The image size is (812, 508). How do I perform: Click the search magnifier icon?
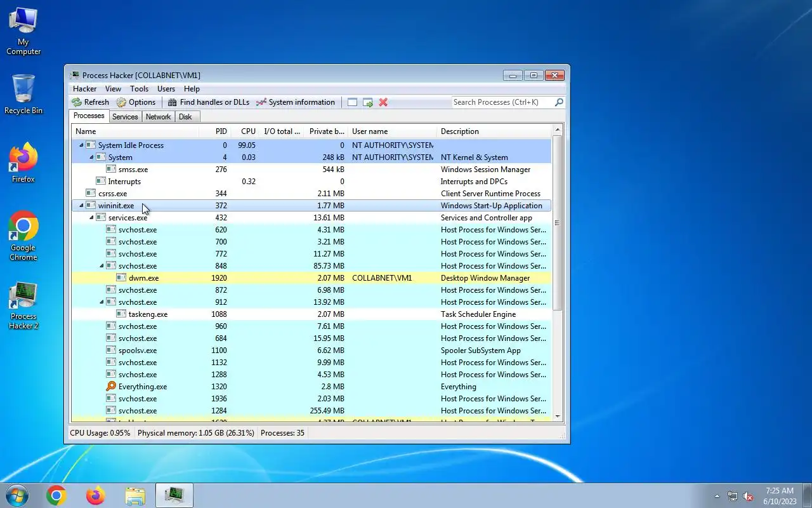pyautogui.click(x=559, y=102)
